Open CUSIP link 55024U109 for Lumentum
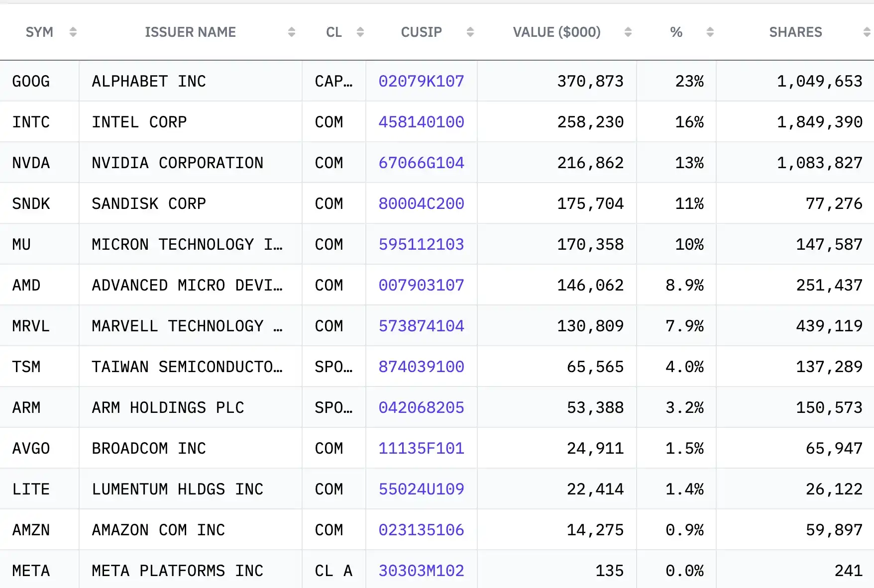Screen dimensions: 874x588 click(x=421, y=489)
